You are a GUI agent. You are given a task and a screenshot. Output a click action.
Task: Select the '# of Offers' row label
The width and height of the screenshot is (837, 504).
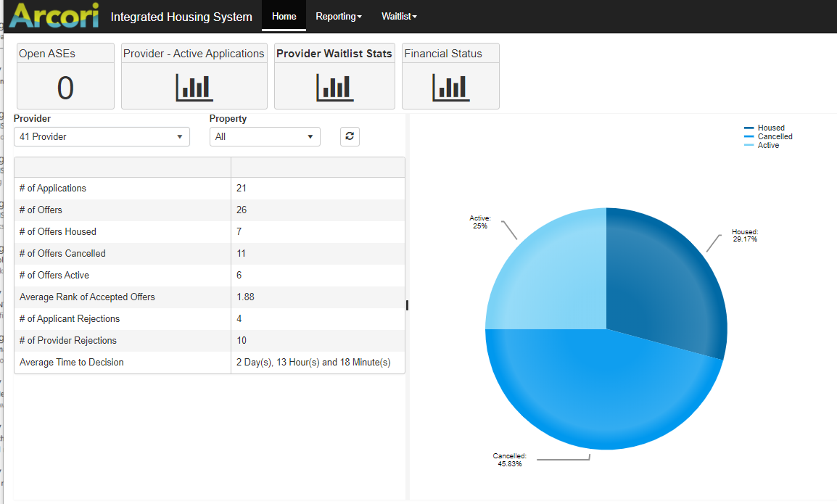[x=41, y=210]
